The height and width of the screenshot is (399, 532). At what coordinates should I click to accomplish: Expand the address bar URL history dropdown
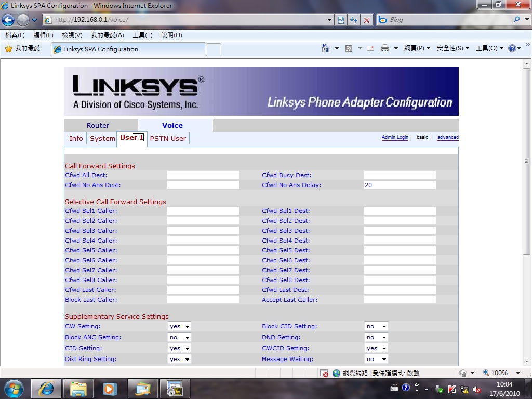(x=329, y=20)
